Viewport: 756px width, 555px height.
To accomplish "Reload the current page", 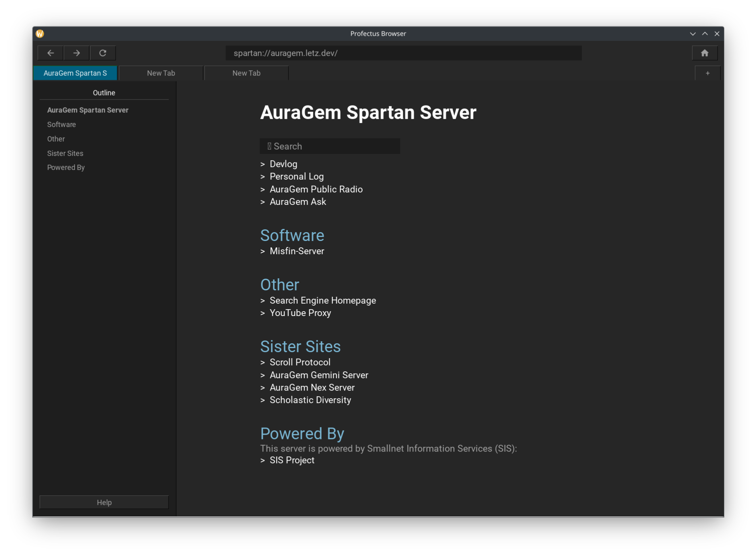I will (x=103, y=53).
